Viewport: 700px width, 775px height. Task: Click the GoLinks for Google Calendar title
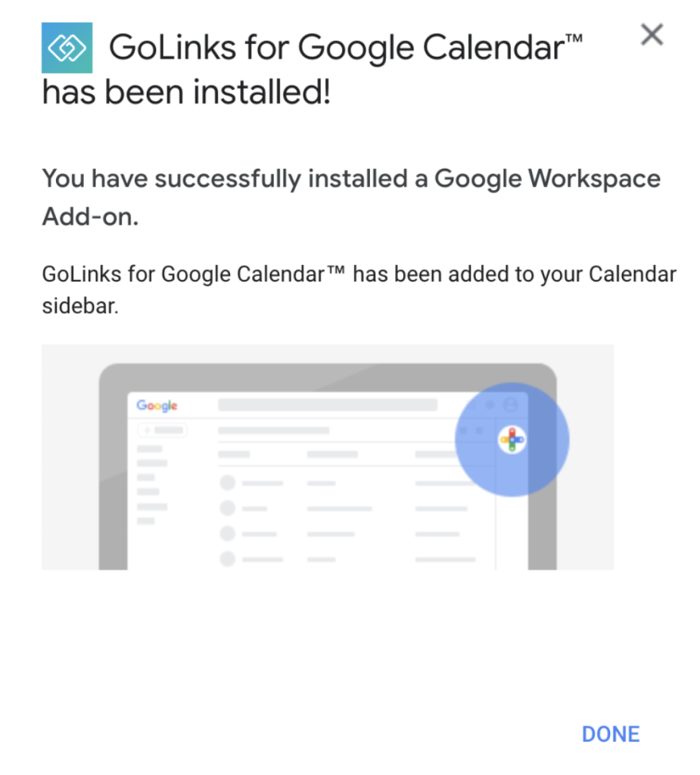(344, 47)
